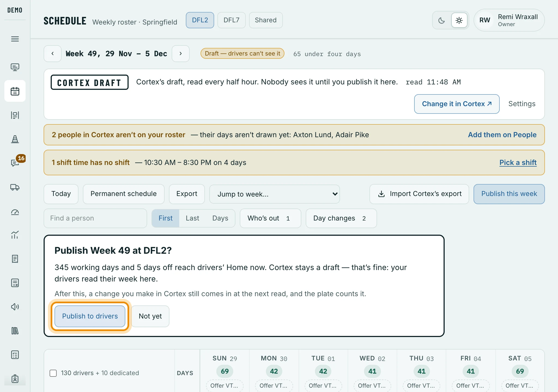Click the RW user avatar

[485, 20]
